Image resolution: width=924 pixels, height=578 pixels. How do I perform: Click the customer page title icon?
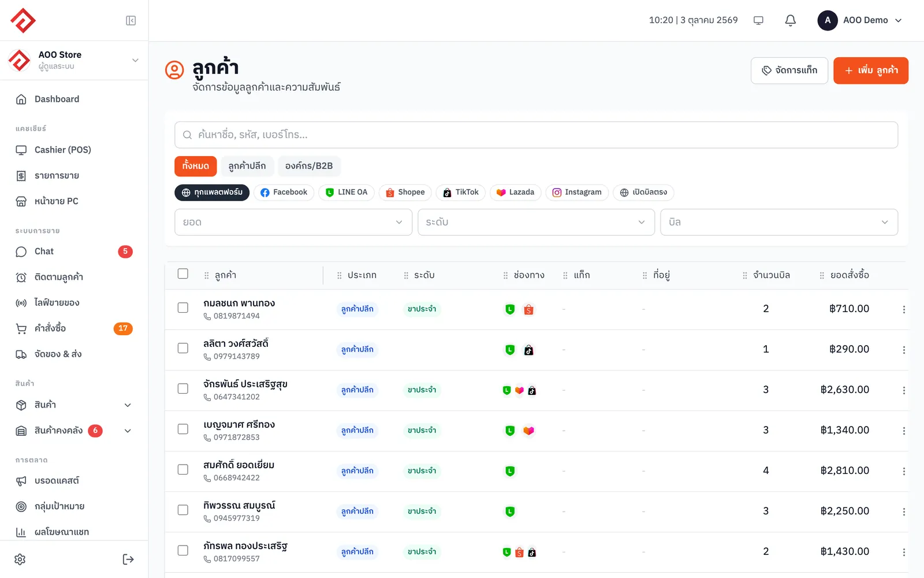[174, 70]
